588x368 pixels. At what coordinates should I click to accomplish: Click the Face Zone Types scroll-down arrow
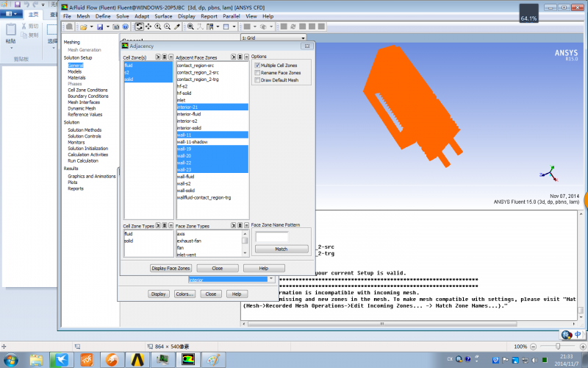tap(245, 253)
